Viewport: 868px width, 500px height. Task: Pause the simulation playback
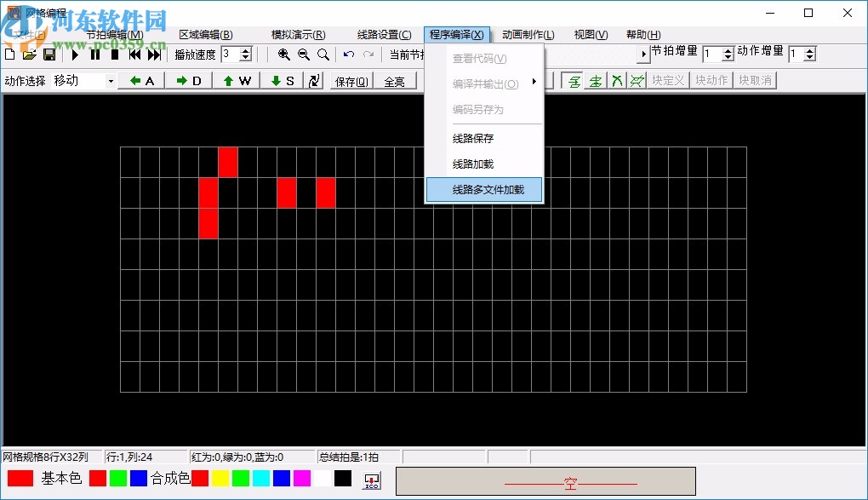[94, 54]
